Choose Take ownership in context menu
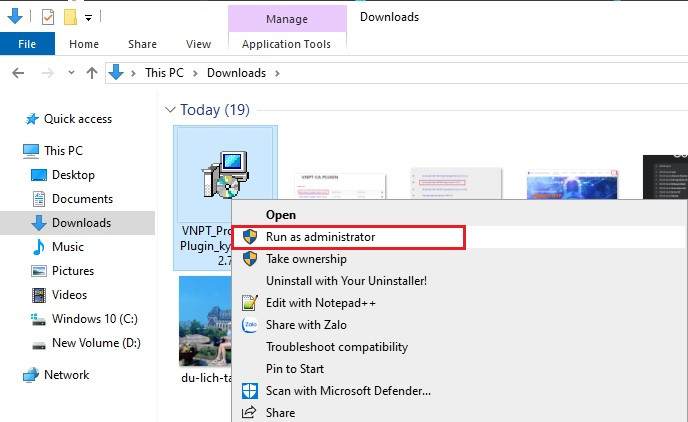 (306, 259)
